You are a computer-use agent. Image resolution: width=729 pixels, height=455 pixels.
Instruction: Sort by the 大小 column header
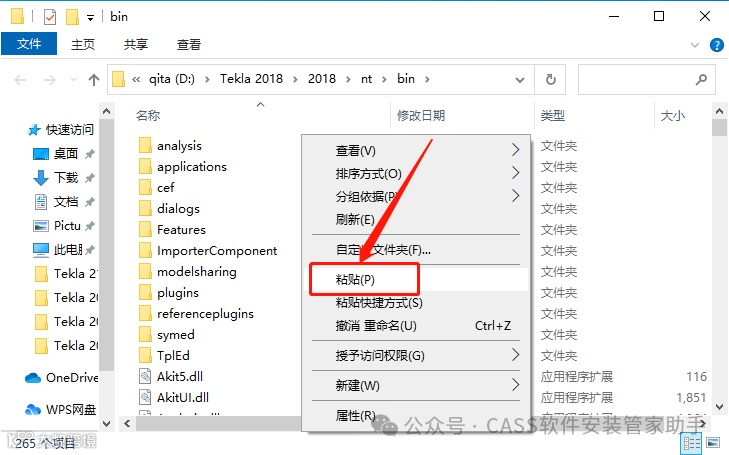tap(673, 115)
